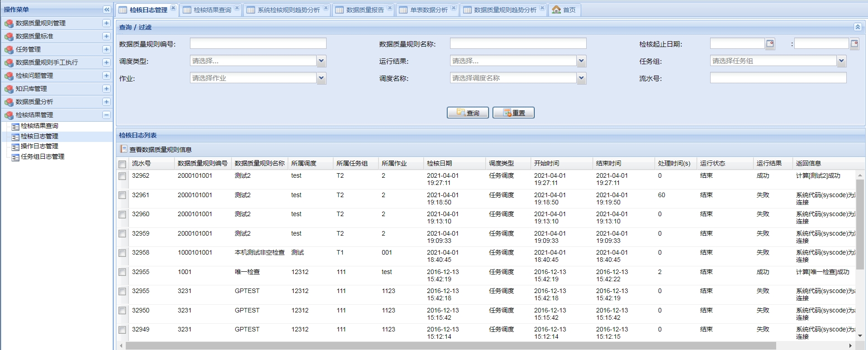Check the row with 流水号 32962

[122, 176]
